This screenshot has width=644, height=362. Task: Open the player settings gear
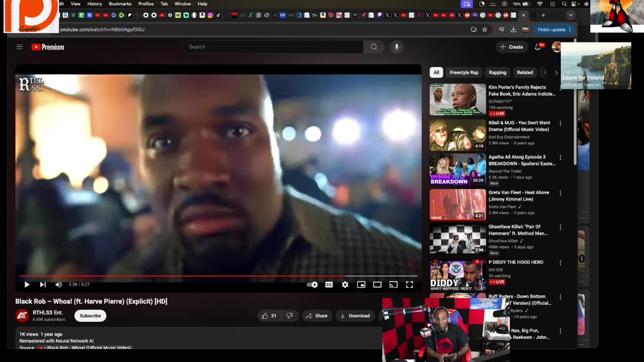[345, 285]
